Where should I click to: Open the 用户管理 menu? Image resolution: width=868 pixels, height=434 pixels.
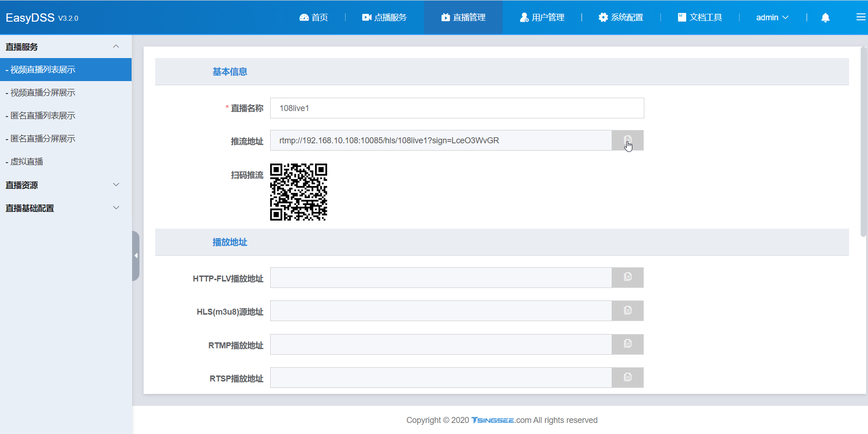[x=542, y=18]
